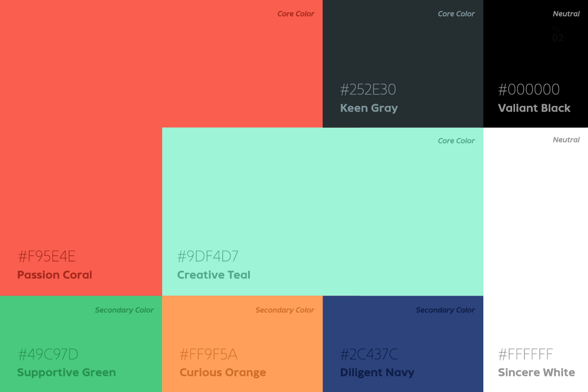Select the Sincere White swatch
588x392 pixels.
[x=535, y=245]
